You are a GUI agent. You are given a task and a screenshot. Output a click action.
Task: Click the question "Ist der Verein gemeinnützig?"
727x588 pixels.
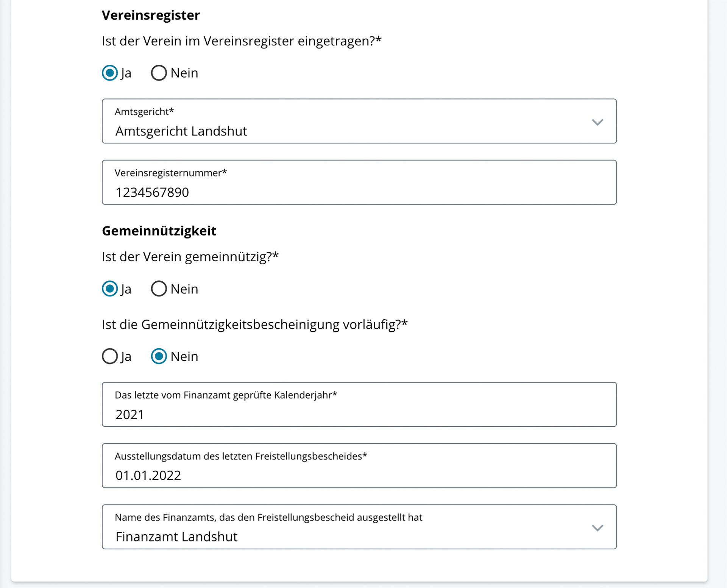pos(190,257)
